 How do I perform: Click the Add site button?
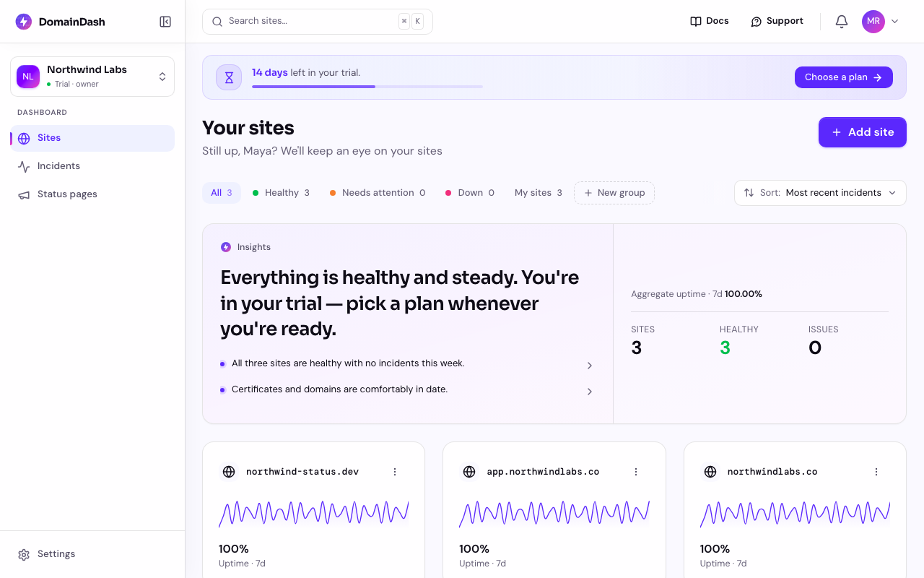tap(863, 132)
